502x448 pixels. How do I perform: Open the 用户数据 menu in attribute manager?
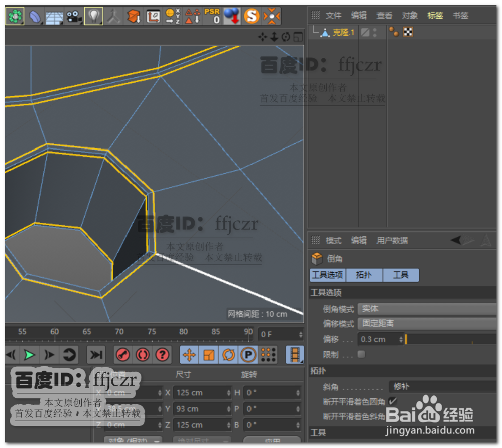392,241
